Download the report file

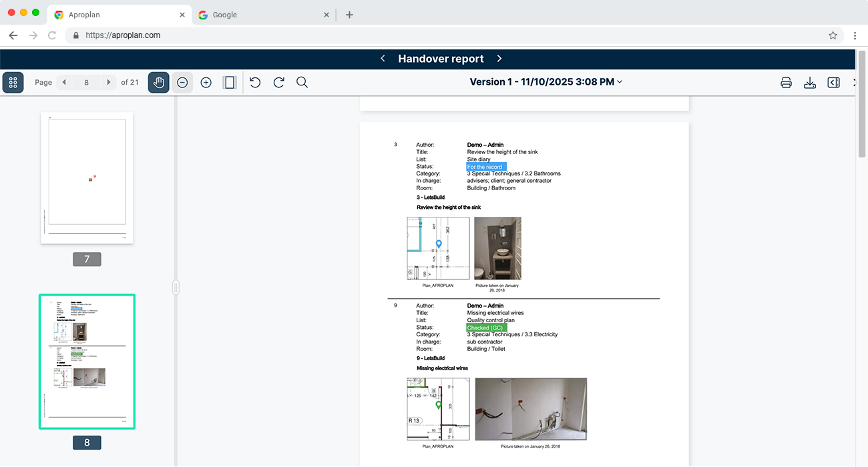point(810,83)
